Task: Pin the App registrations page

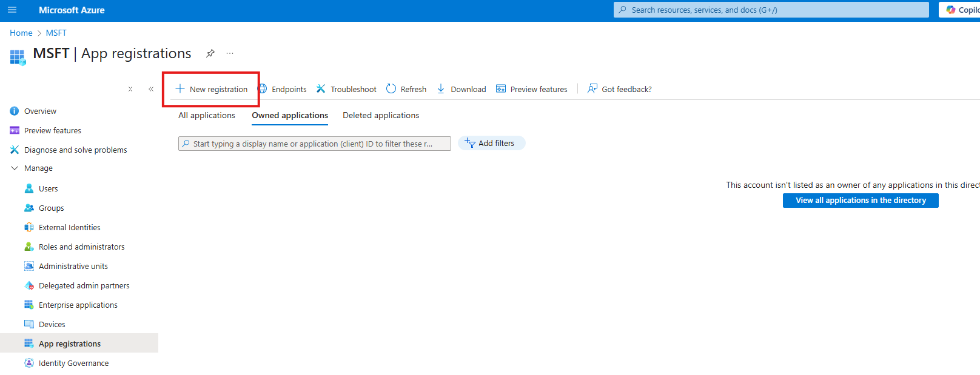Action: [x=210, y=53]
